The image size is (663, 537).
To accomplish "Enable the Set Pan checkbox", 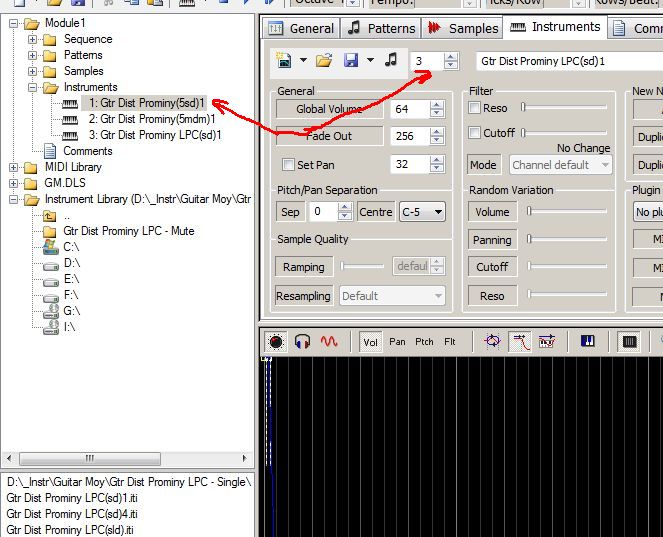I will 289,165.
